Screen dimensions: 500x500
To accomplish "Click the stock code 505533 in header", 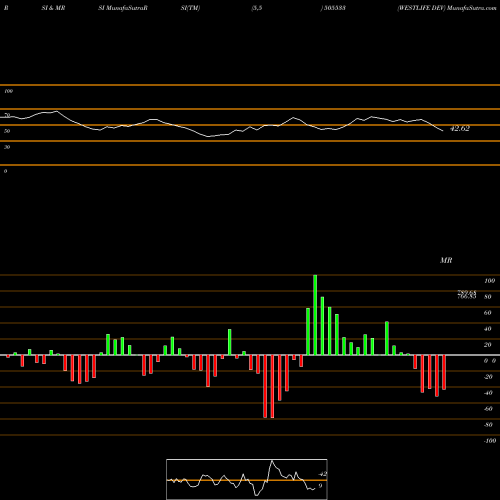I will [x=334, y=8].
